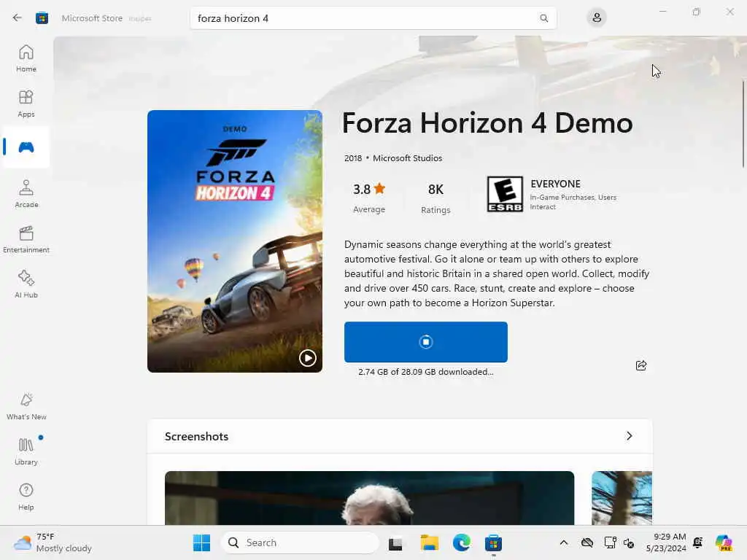Open weather widget showing 75°F

pyautogui.click(x=53, y=542)
